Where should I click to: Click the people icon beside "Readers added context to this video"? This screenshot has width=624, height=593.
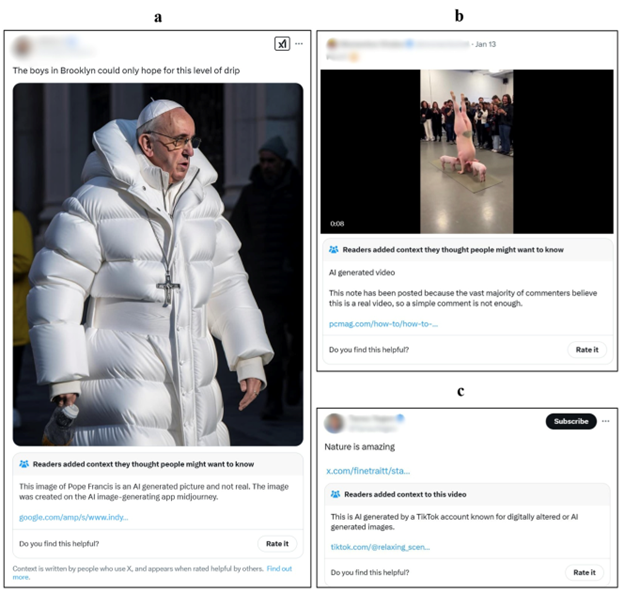[x=334, y=494]
